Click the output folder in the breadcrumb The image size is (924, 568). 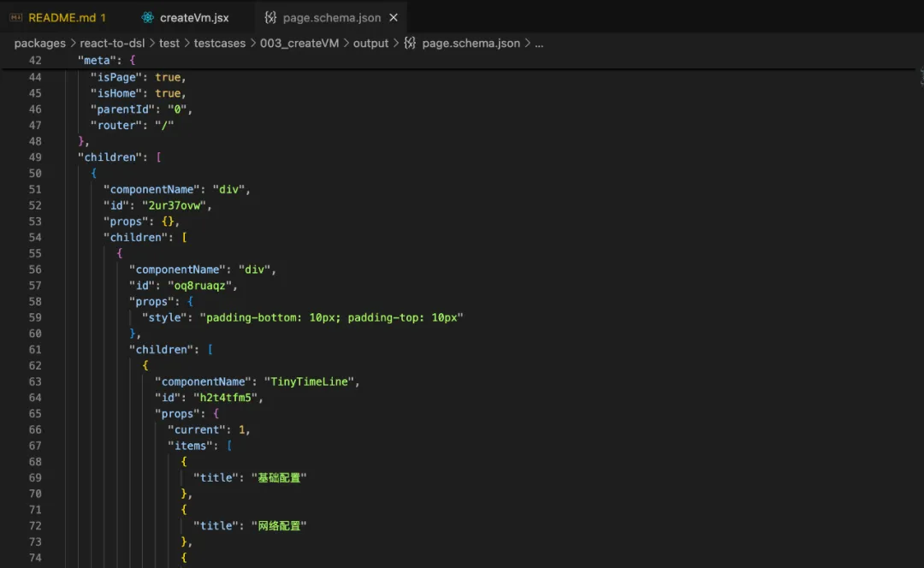click(x=370, y=43)
